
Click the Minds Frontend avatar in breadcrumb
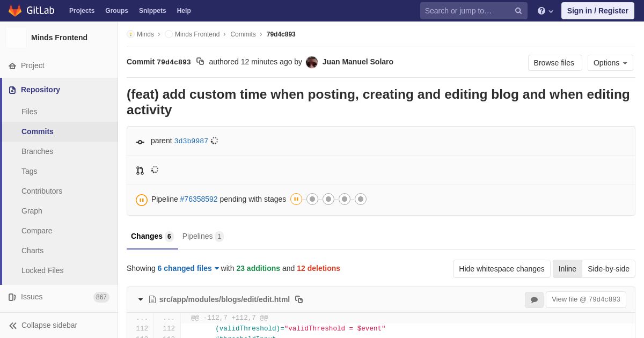pos(169,34)
